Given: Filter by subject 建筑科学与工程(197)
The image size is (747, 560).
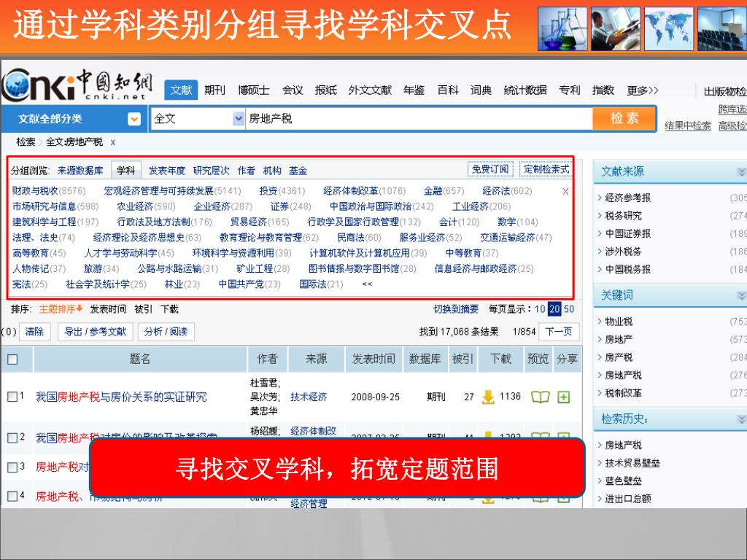Looking at the screenshot, I should [x=55, y=222].
